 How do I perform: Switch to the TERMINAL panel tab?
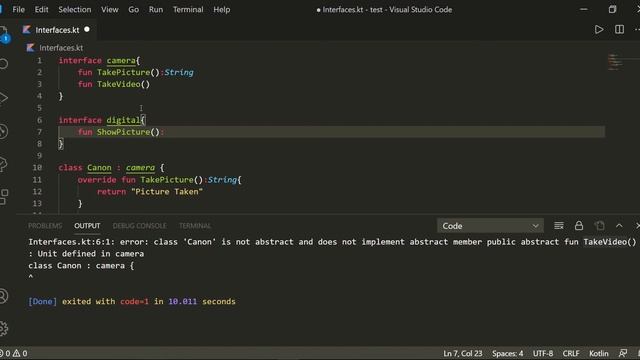coord(195,226)
